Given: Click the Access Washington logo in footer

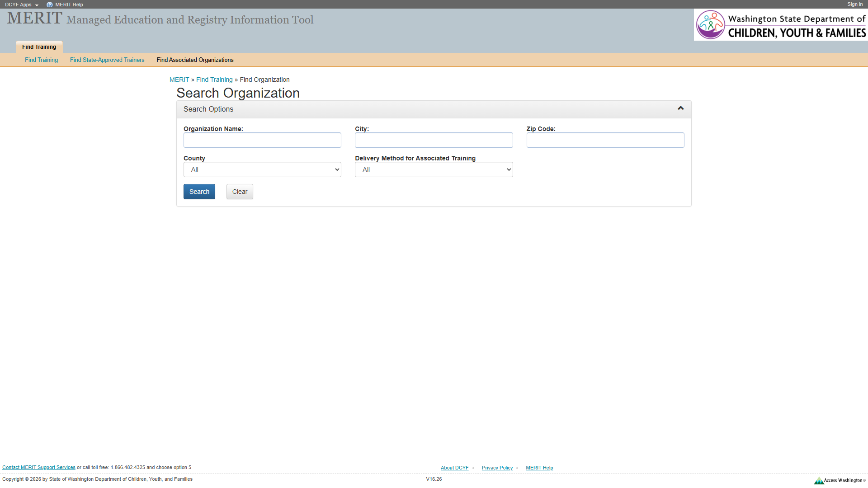Looking at the screenshot, I should (x=839, y=480).
